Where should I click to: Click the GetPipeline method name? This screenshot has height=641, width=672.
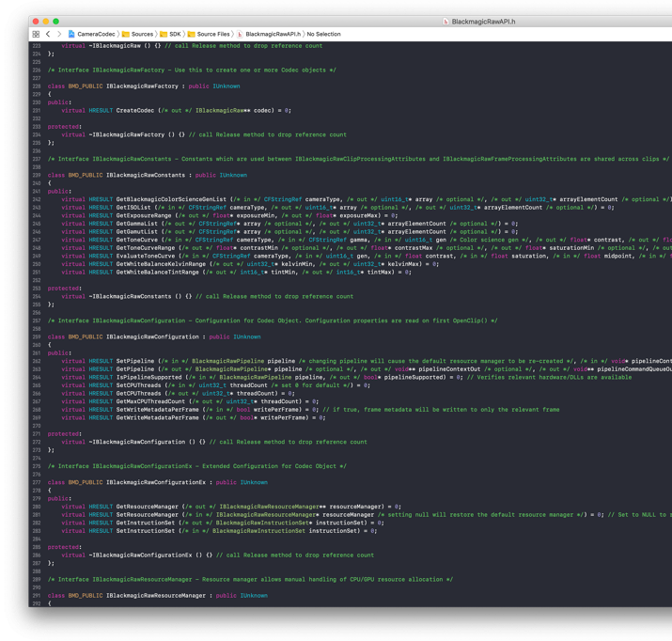135,369
